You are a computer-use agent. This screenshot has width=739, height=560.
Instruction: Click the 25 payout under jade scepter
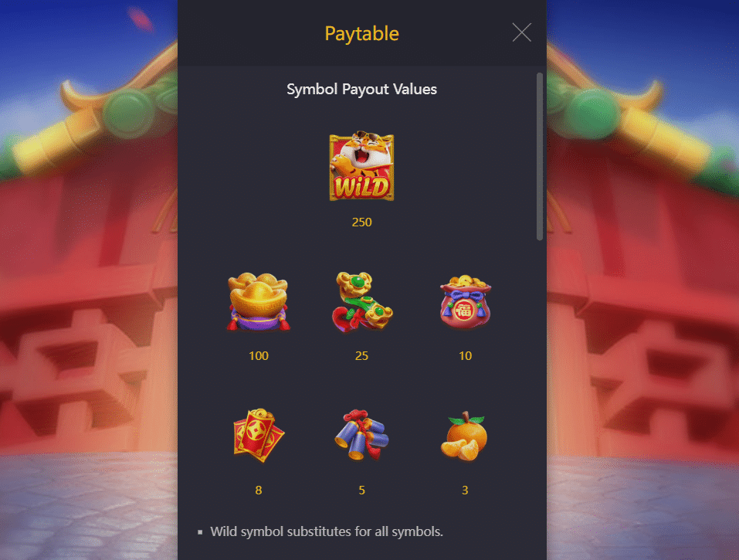coord(361,355)
